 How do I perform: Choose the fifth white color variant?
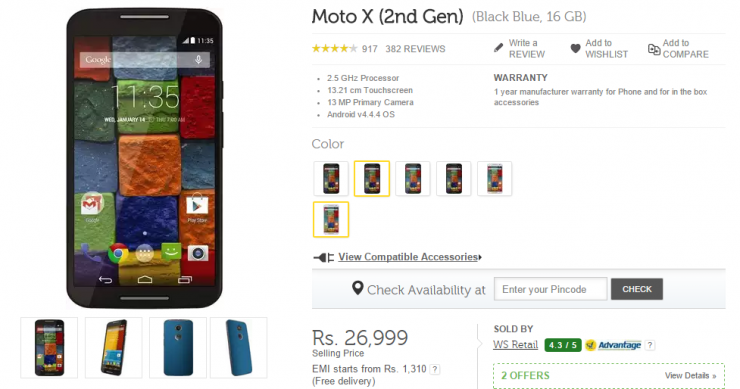click(494, 178)
